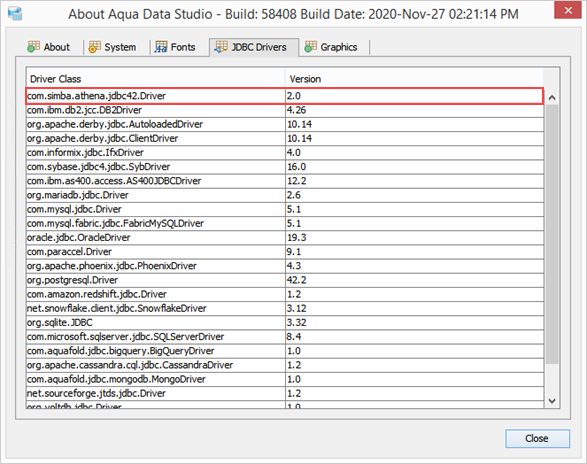This screenshot has height=464, width=587.
Task: Click the About tab icon
Action: click(x=33, y=47)
